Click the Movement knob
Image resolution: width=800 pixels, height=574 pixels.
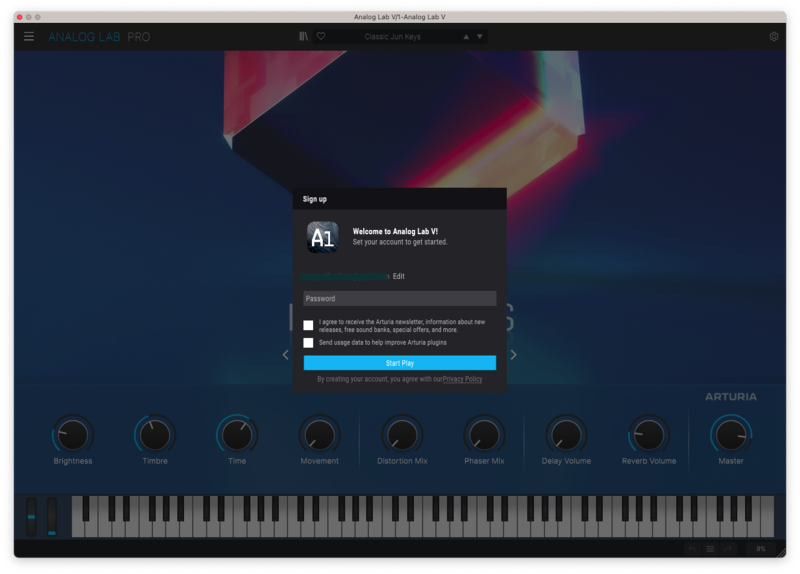(x=319, y=435)
